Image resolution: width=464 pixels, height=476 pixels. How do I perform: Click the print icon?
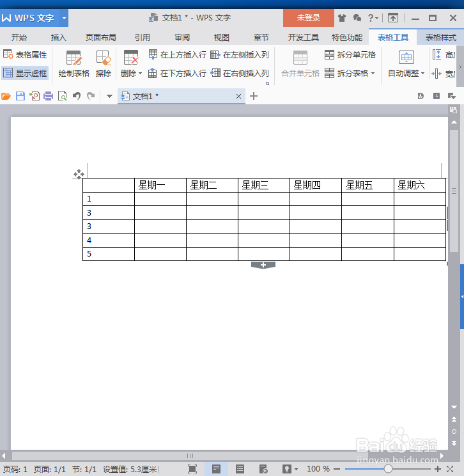pos(48,96)
